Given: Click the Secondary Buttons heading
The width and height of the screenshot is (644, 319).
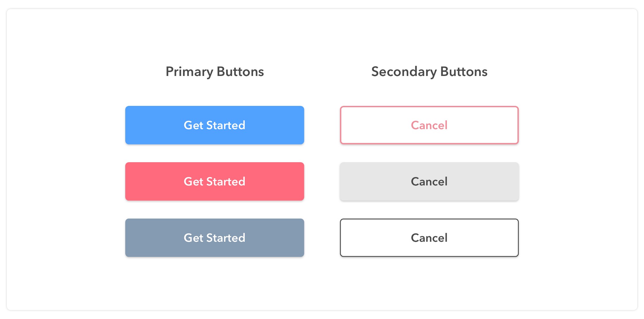Looking at the screenshot, I should (x=429, y=71).
